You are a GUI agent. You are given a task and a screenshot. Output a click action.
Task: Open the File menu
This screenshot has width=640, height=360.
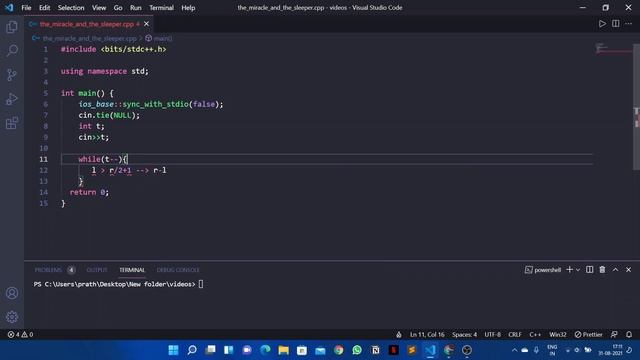[x=26, y=8]
